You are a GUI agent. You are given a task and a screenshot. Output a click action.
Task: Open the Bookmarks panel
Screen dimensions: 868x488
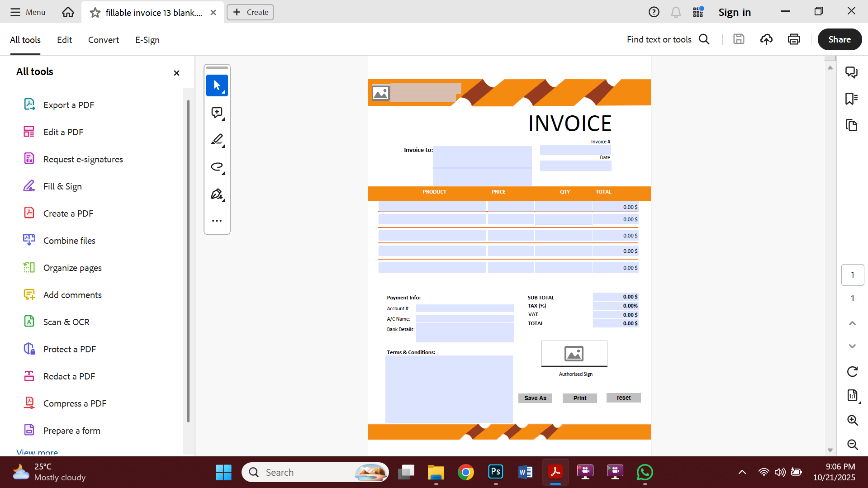(x=852, y=99)
